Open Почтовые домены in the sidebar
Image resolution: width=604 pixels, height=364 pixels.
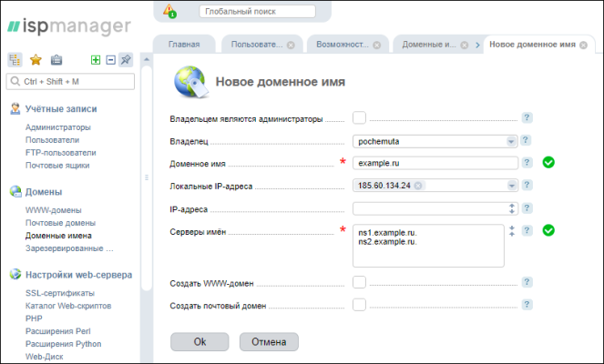(60, 223)
